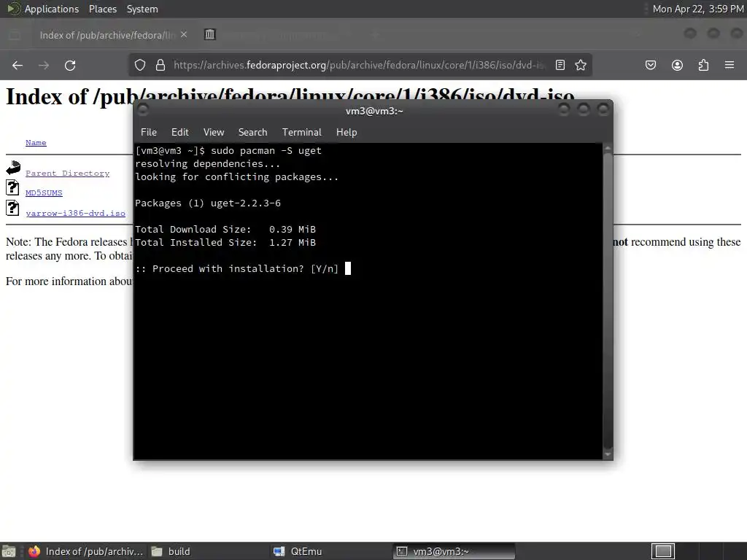
Task: Click the vm3@vm3:~ terminal title bar
Action: (x=374, y=111)
